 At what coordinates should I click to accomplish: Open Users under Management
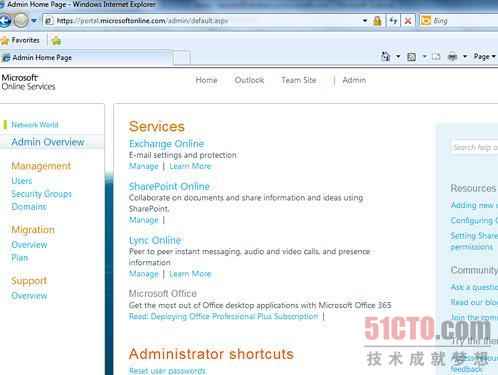[22, 181]
